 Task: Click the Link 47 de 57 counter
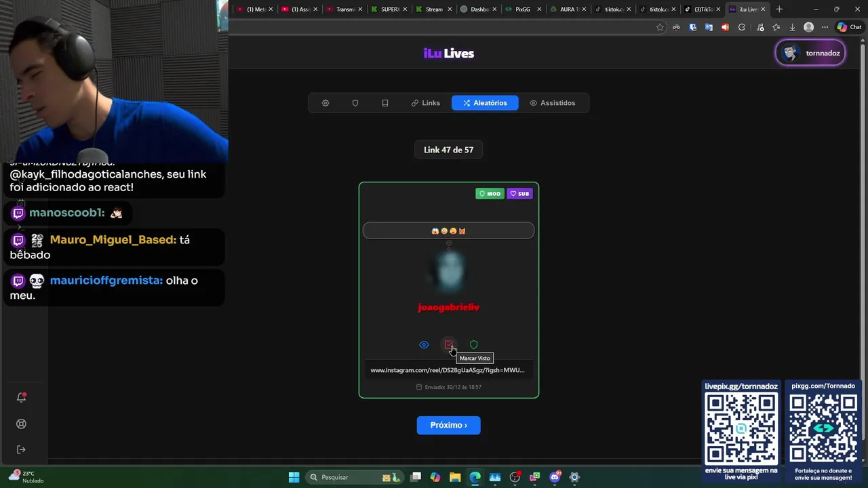coord(448,150)
